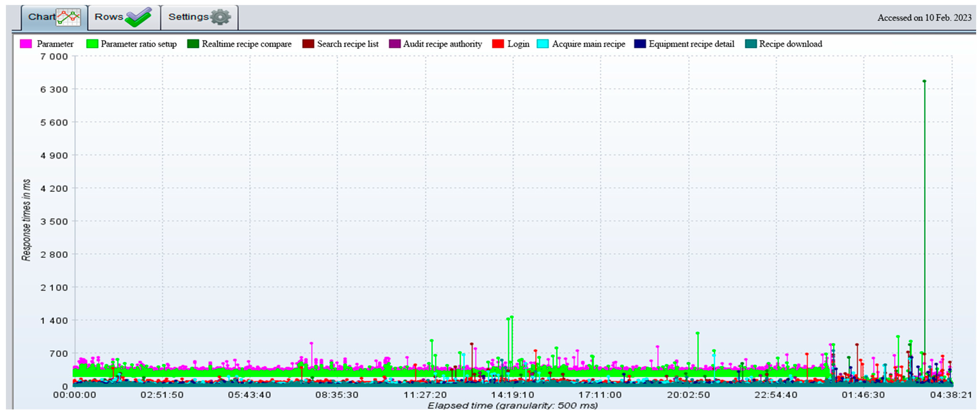Select the Chart tab label

tap(41, 17)
